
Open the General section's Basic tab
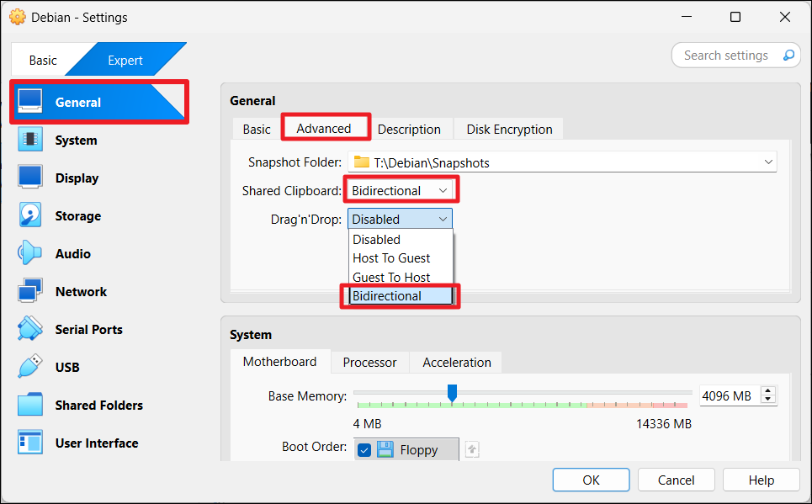pos(257,129)
